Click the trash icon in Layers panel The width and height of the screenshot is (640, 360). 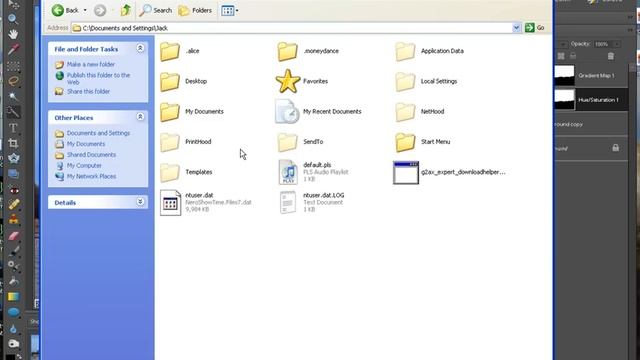611,56
